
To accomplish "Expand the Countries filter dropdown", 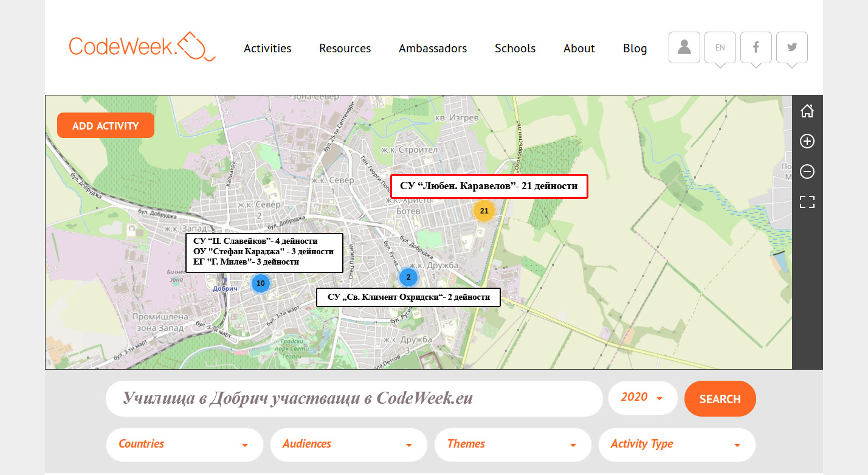I will tap(184, 445).
